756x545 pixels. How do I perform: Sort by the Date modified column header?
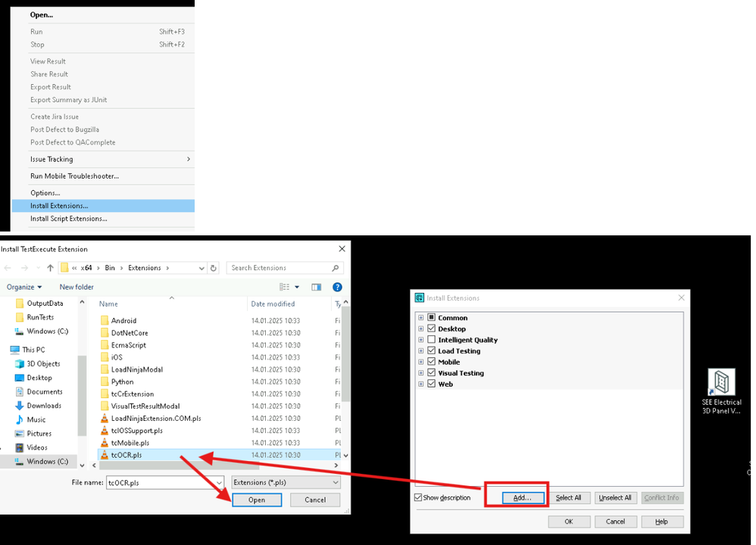click(273, 304)
